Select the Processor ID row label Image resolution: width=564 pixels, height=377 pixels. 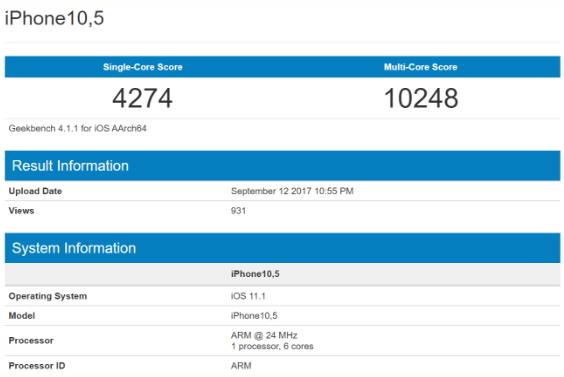point(37,366)
